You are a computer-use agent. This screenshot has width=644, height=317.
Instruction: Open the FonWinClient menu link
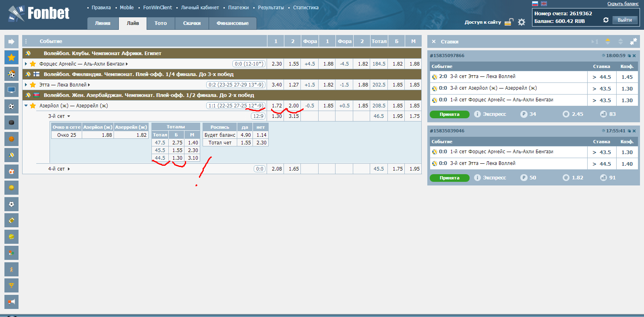(157, 8)
